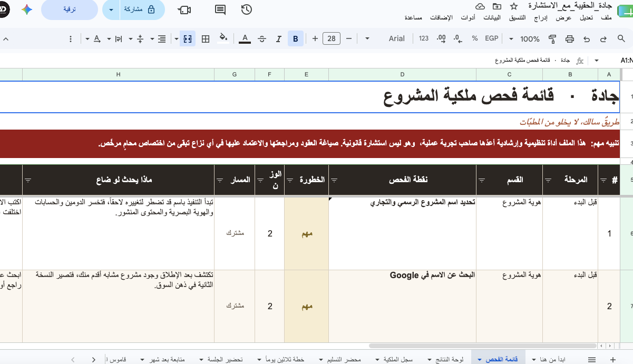The width and height of the screenshot is (633, 364).
Task: Increase decimal places icon
Action: point(442,38)
